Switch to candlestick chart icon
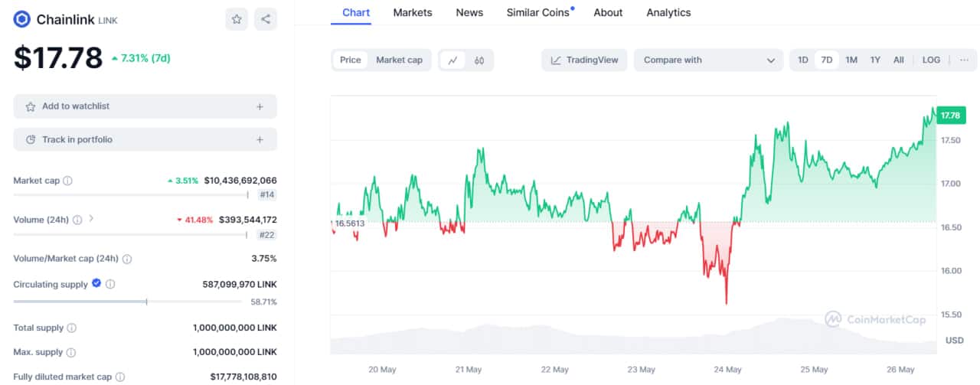The height and width of the screenshot is (385, 980). (x=479, y=60)
